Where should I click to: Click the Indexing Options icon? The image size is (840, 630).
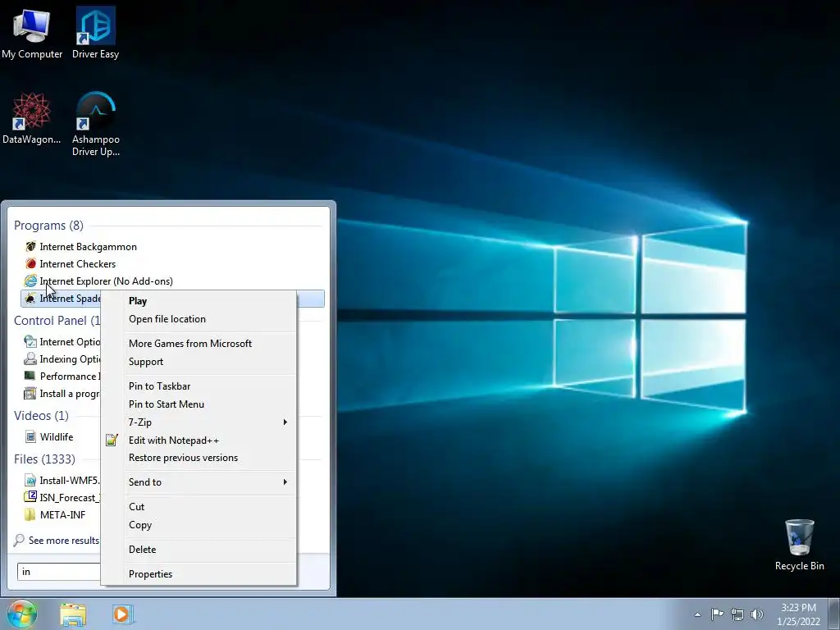click(x=30, y=359)
